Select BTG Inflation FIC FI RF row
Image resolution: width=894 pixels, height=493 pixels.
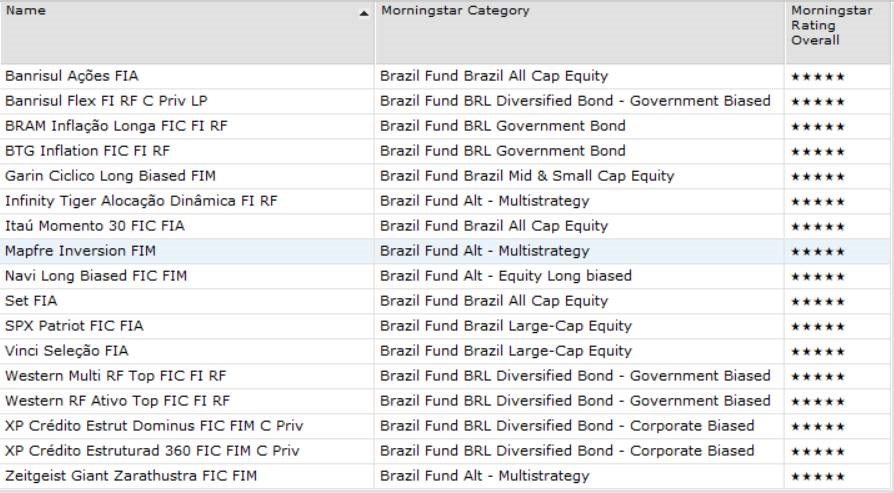(x=88, y=151)
